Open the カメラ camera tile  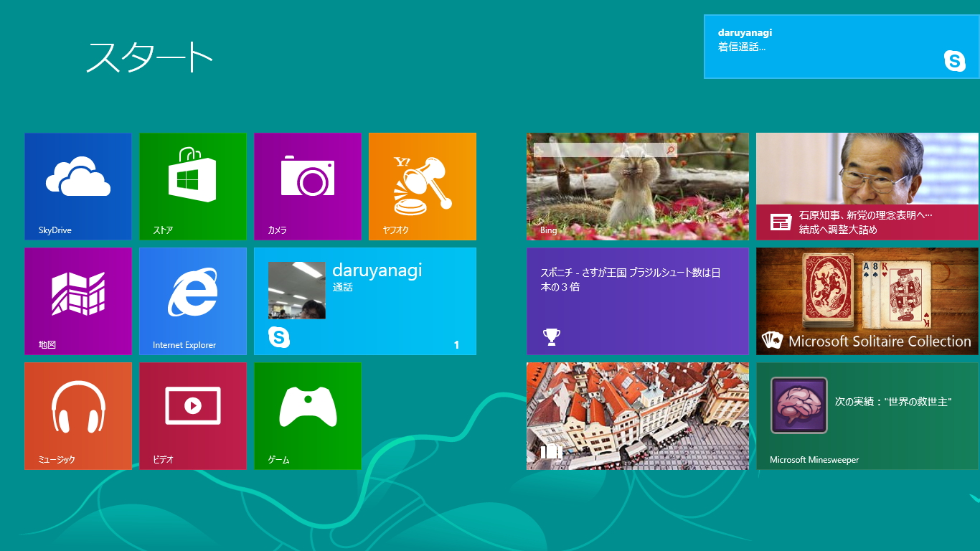[308, 187]
